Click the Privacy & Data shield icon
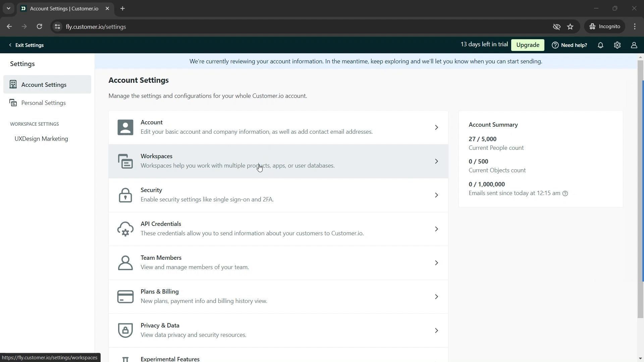The width and height of the screenshot is (644, 362). [125, 330]
